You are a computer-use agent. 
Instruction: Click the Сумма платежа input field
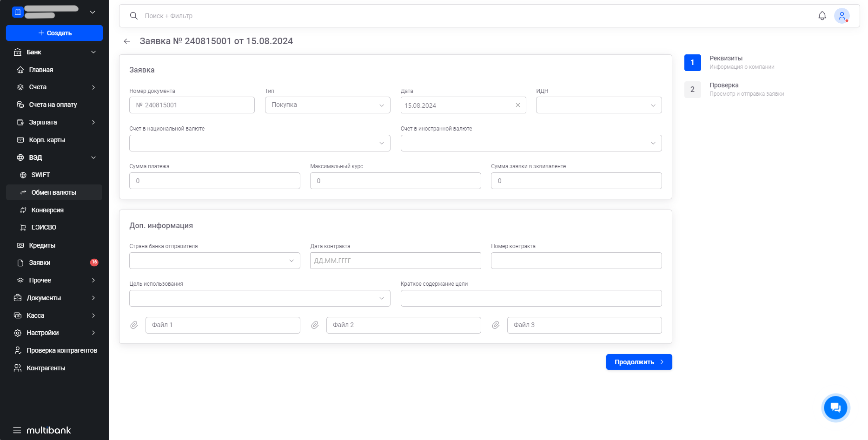pyautogui.click(x=214, y=181)
